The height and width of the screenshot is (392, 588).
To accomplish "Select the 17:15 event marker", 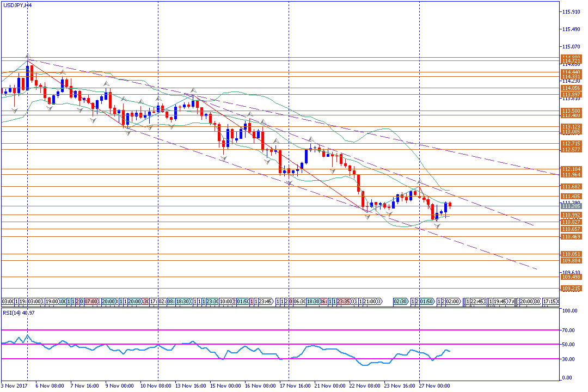I will click(551, 301).
